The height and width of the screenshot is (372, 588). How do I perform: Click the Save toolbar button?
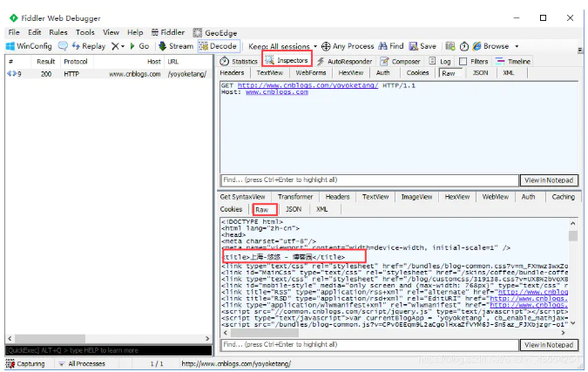pyautogui.click(x=422, y=46)
